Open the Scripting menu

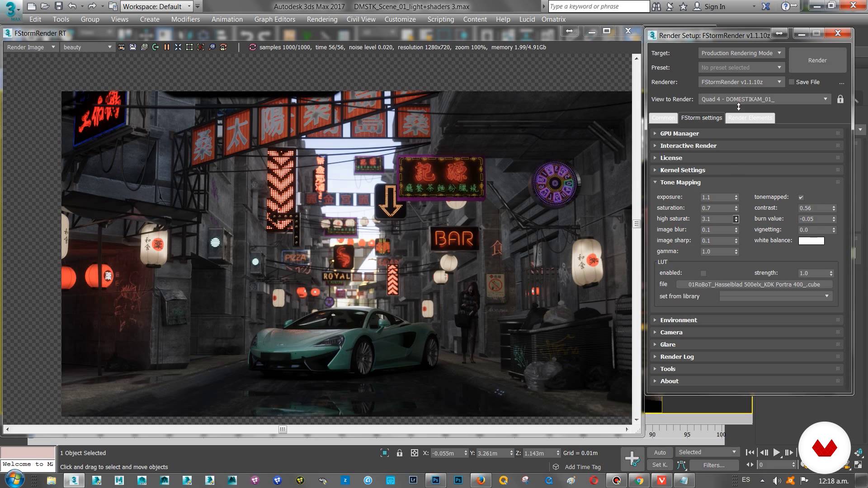[x=440, y=19]
